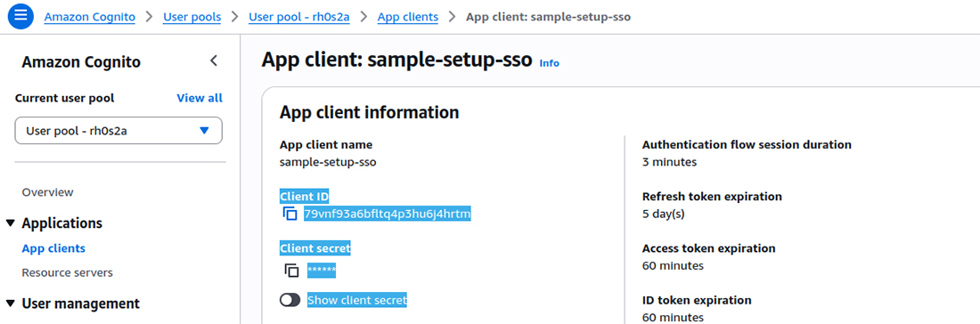
Task: Click Authentication flow session duration label
Action: pos(747,145)
